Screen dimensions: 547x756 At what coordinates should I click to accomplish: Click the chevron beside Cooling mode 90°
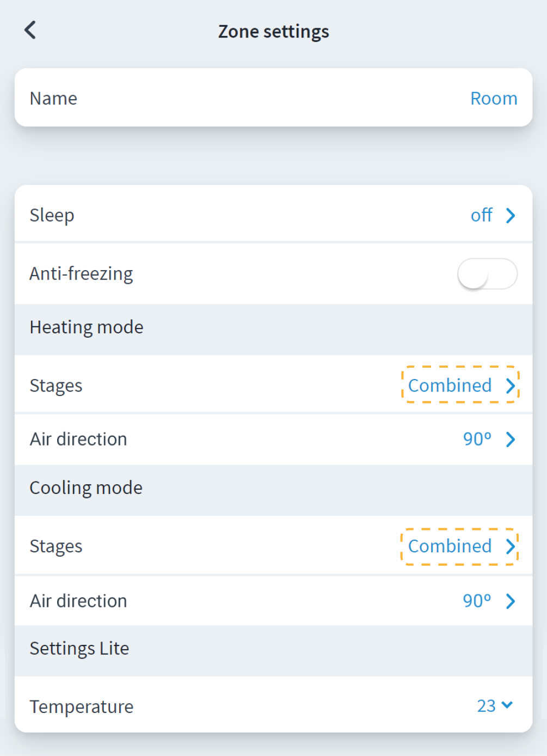[x=511, y=601]
